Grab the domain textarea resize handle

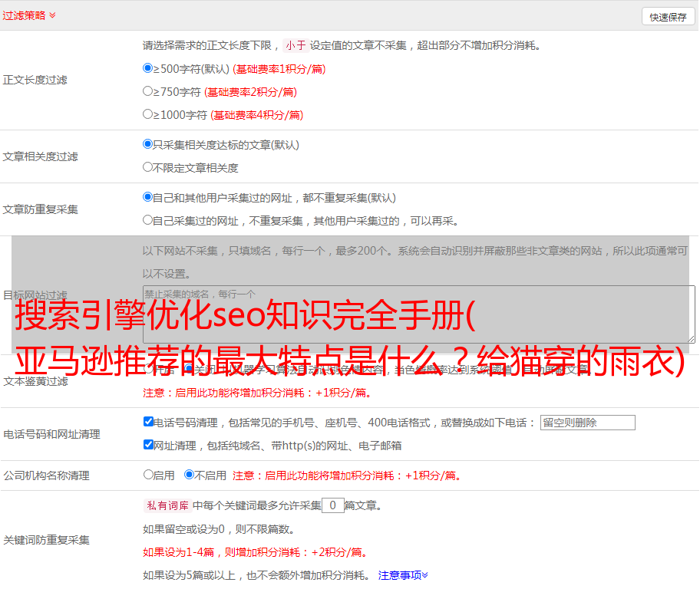click(x=691, y=338)
